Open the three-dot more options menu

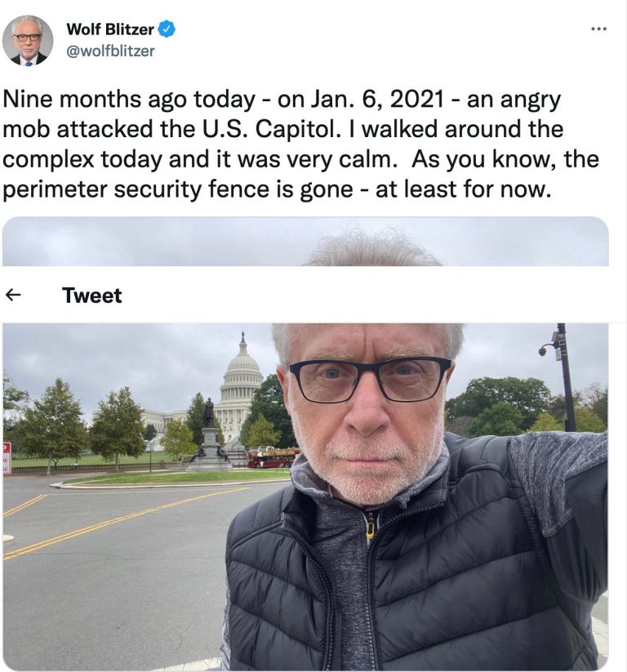(598, 29)
